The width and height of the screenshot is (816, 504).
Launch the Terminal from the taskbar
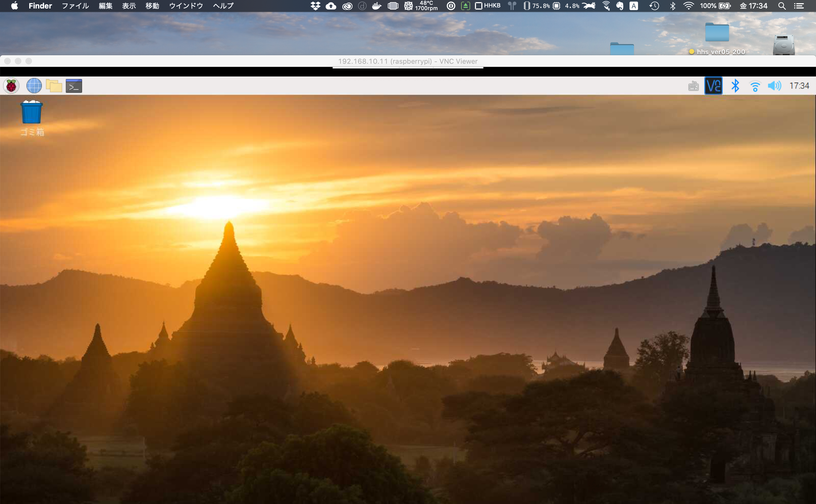pos(74,86)
